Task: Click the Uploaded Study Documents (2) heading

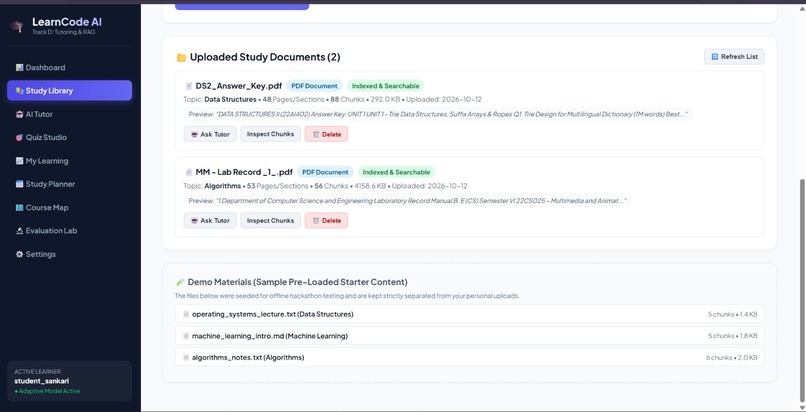Action: point(265,57)
